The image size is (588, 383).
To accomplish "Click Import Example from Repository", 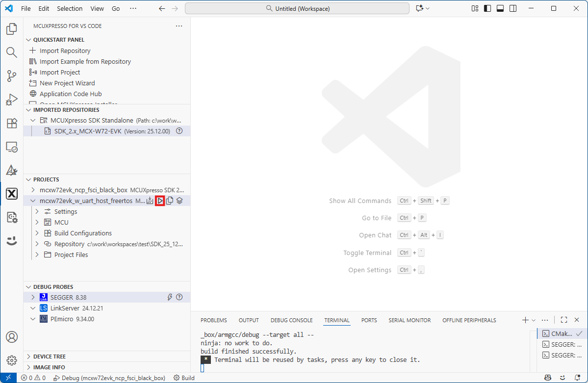I will pyautogui.click(x=85, y=61).
